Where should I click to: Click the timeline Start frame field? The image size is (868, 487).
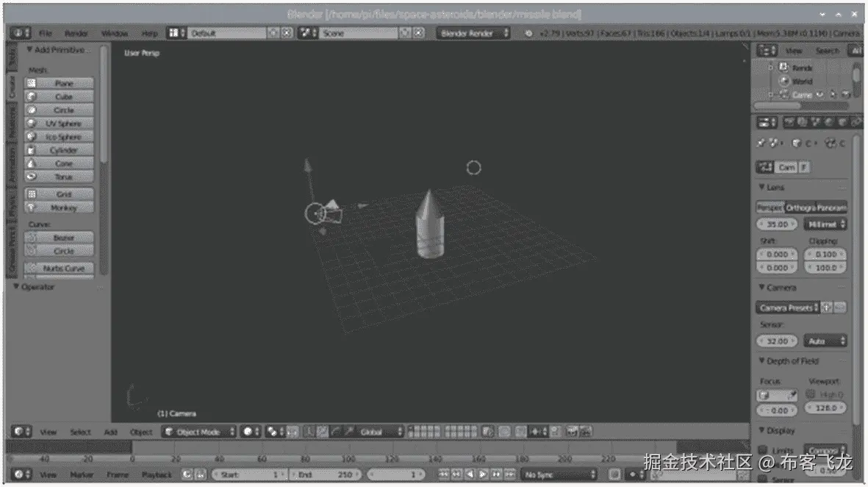click(249, 474)
